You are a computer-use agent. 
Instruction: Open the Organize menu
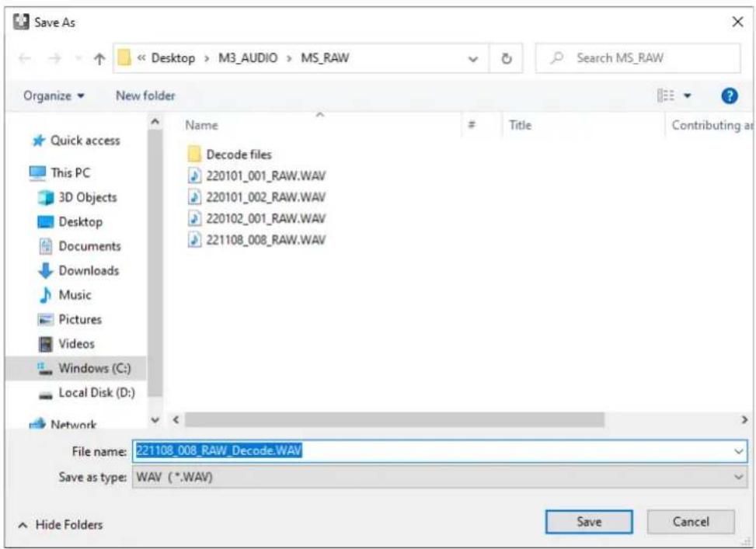[x=54, y=96]
